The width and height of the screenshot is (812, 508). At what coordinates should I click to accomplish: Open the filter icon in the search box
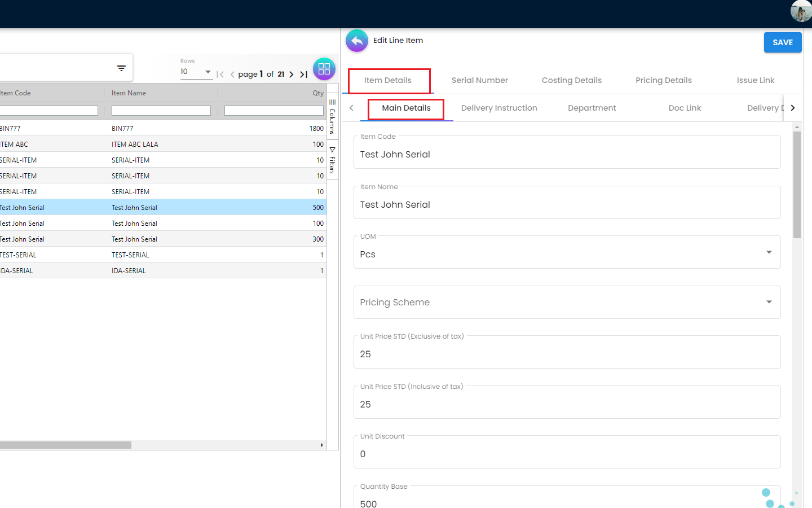pos(121,68)
